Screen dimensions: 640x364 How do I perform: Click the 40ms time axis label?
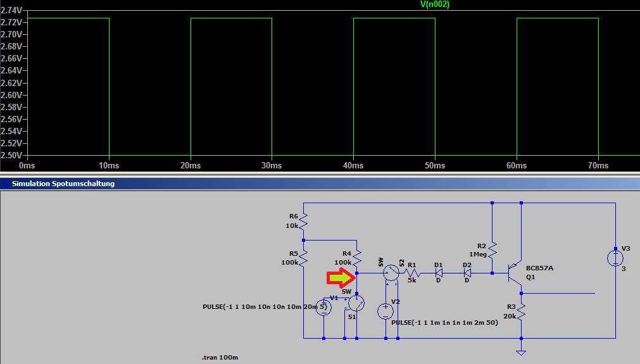353,166
